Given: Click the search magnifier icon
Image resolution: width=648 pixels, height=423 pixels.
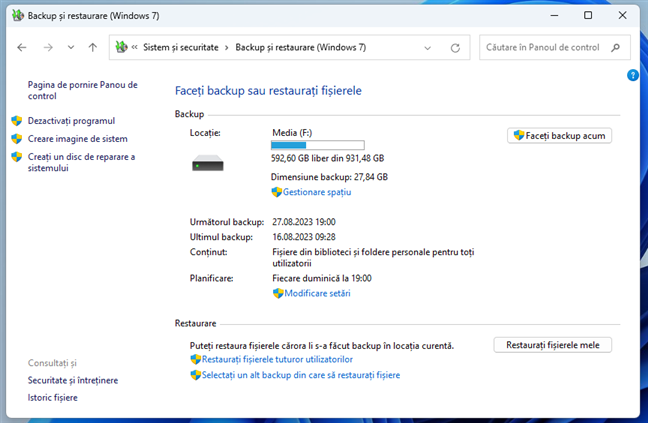Looking at the screenshot, I should [x=615, y=48].
